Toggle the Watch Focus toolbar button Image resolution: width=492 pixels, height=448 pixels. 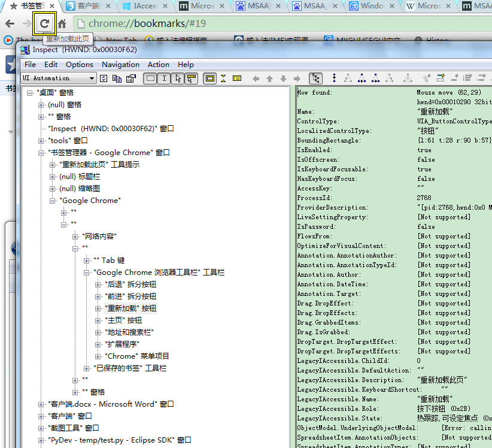[x=150, y=78]
